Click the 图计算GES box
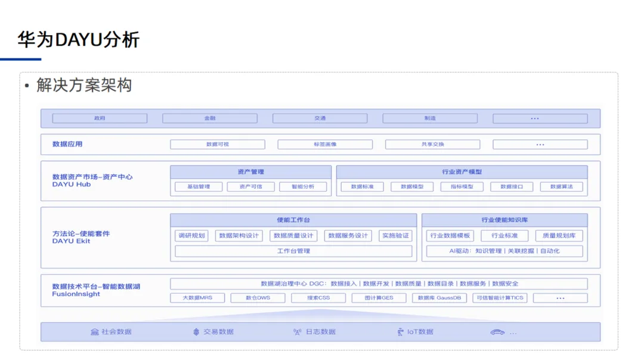The height and width of the screenshot is (363, 644). 379,298
